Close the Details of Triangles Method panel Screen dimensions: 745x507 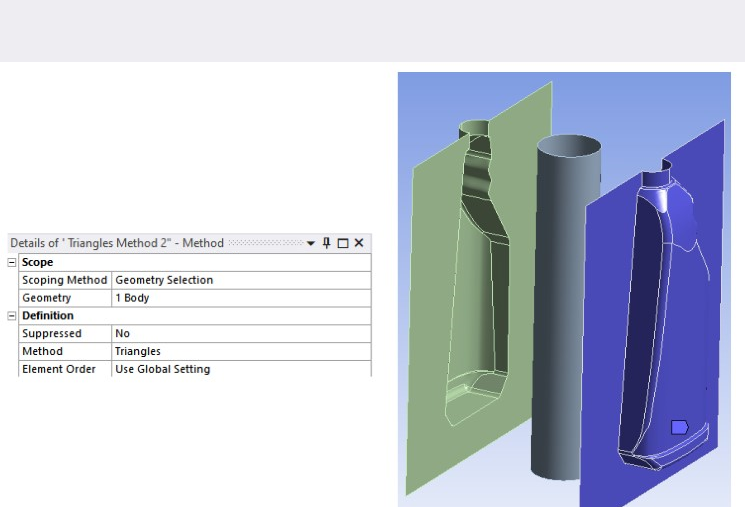pos(358,243)
